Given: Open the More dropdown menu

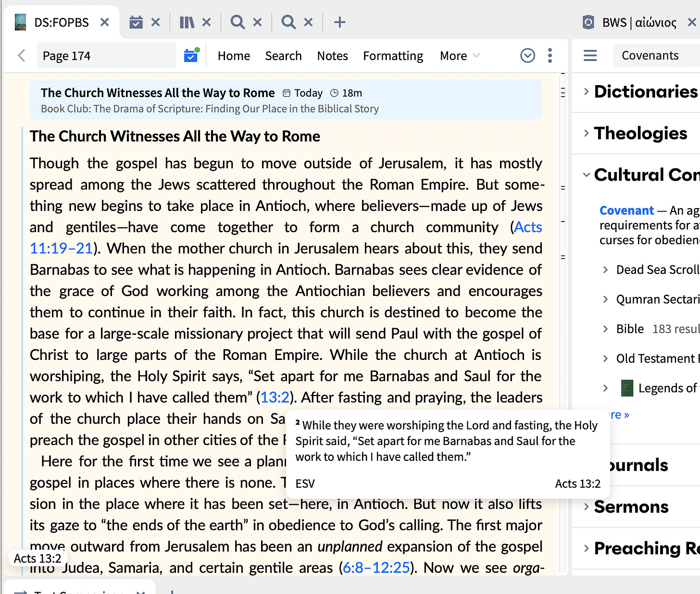Looking at the screenshot, I should tap(460, 56).
